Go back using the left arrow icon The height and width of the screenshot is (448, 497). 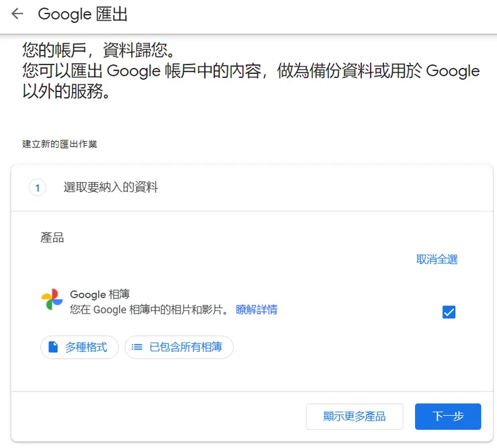coord(17,13)
